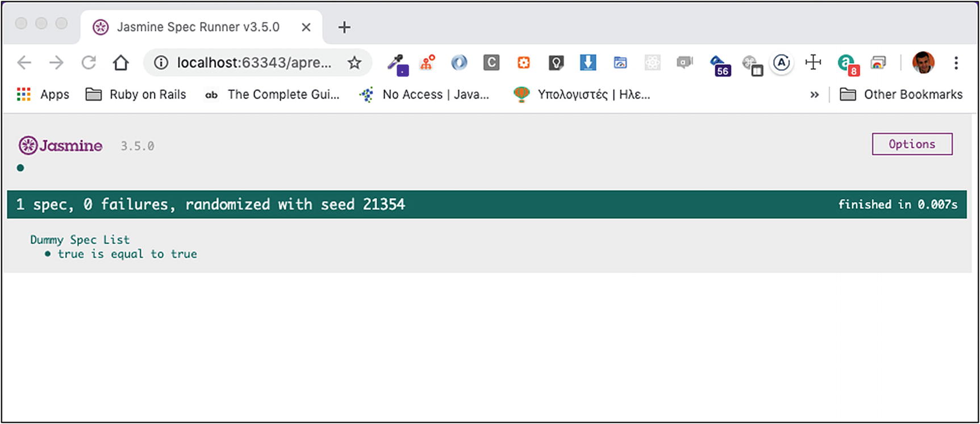980x424 pixels.
Task: Open the green extension with badge 8
Action: [848, 65]
